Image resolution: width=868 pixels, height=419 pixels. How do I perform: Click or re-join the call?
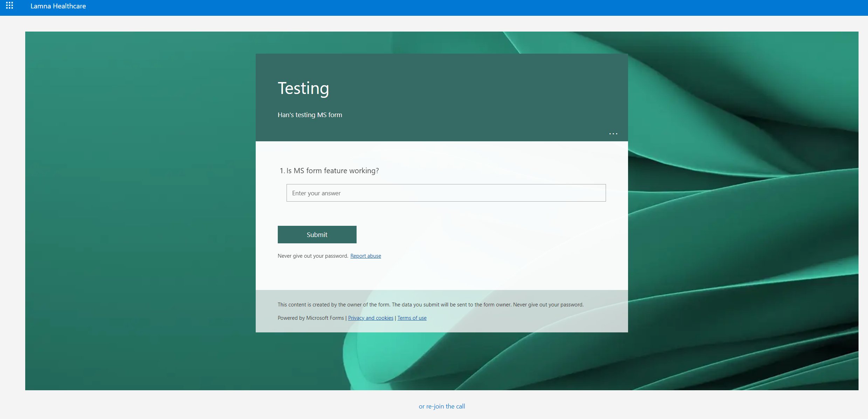[441, 406]
